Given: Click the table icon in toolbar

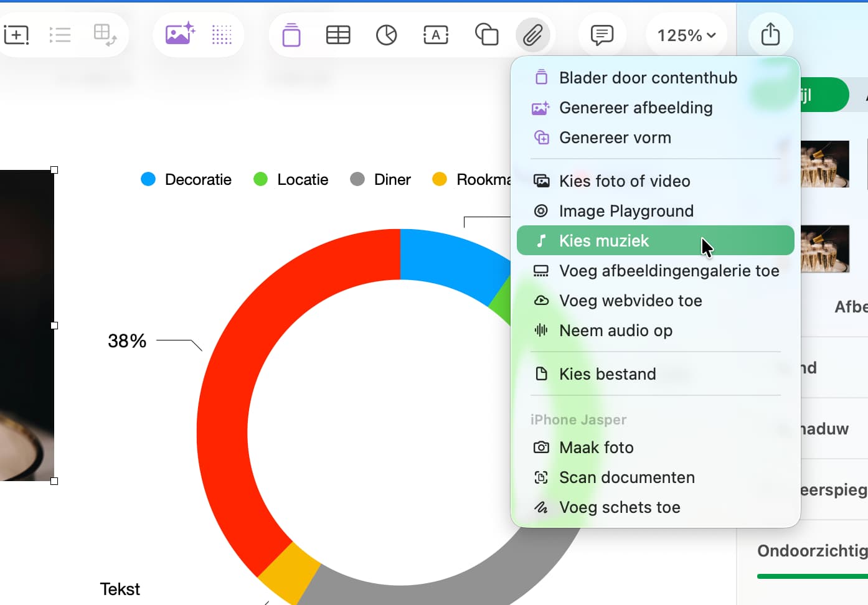Looking at the screenshot, I should pos(338,35).
